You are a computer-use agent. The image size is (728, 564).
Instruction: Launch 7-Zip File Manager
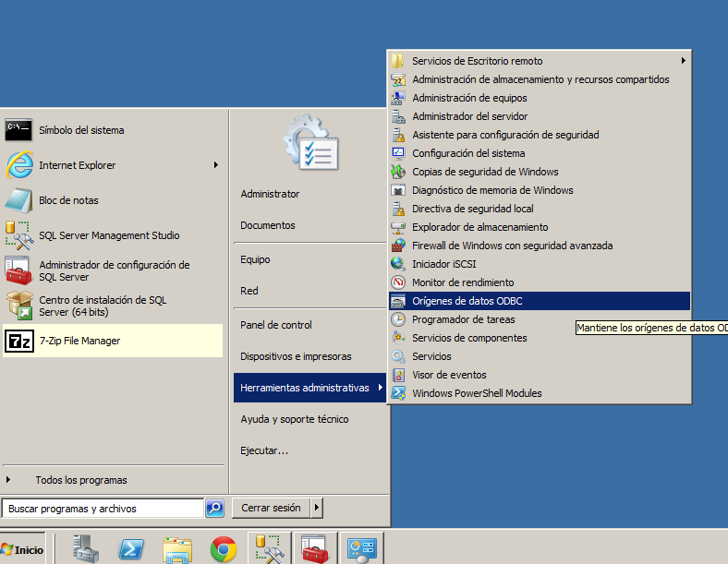tap(79, 341)
